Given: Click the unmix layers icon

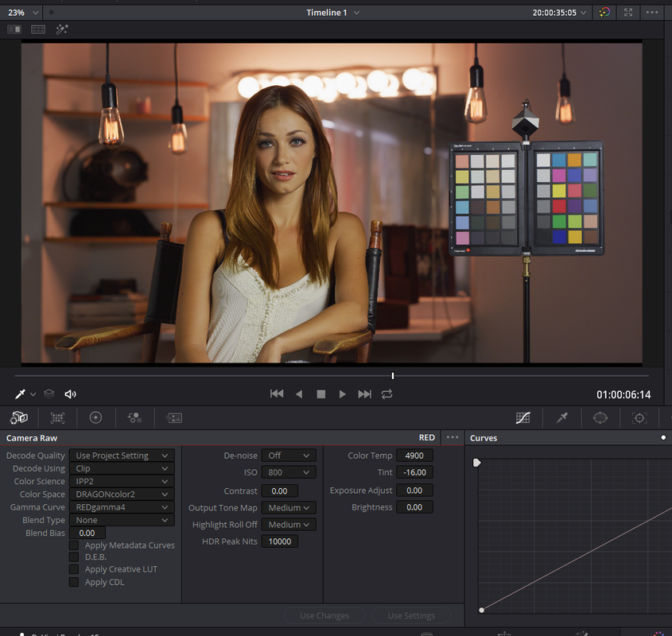Looking at the screenshot, I should pos(49,394).
